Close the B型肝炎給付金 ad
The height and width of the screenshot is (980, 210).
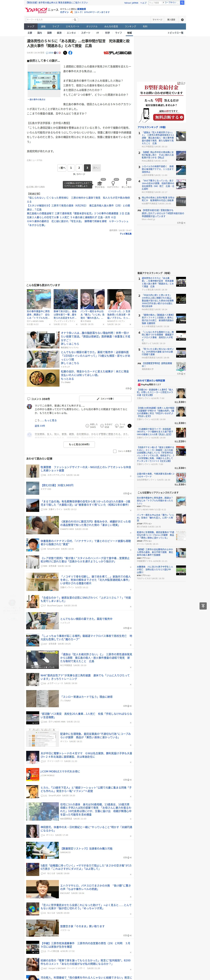click(x=184, y=83)
